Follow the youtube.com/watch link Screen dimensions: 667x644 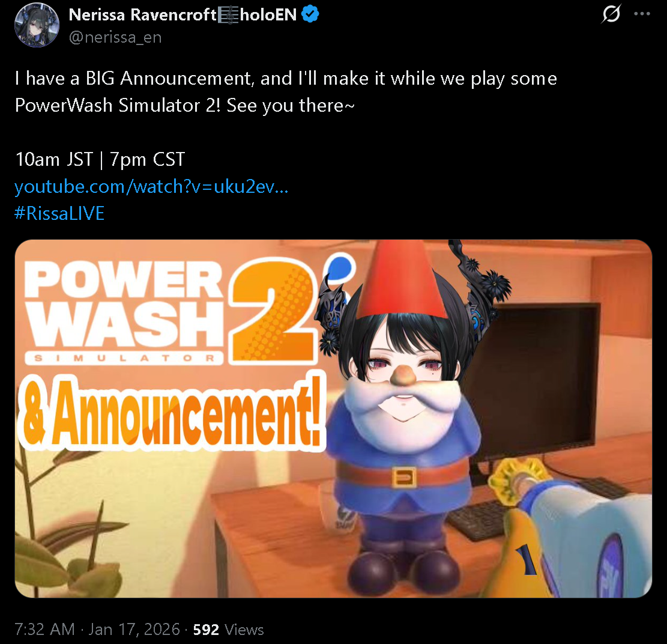(151, 186)
